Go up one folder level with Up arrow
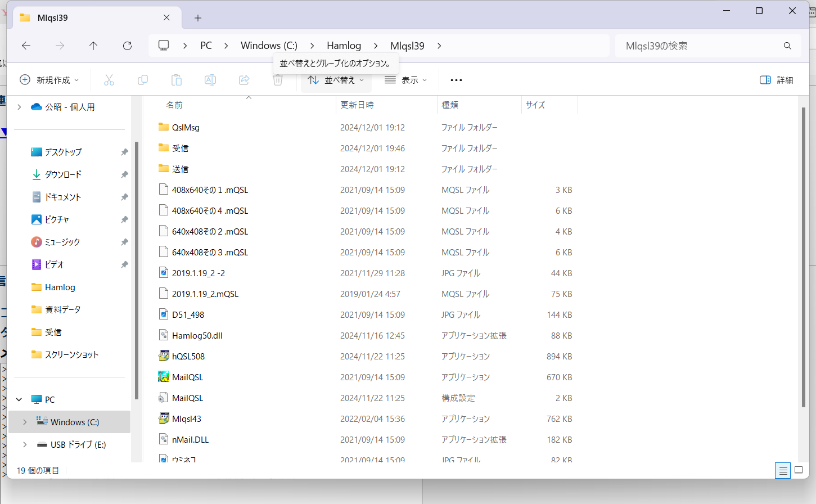 pos(93,46)
